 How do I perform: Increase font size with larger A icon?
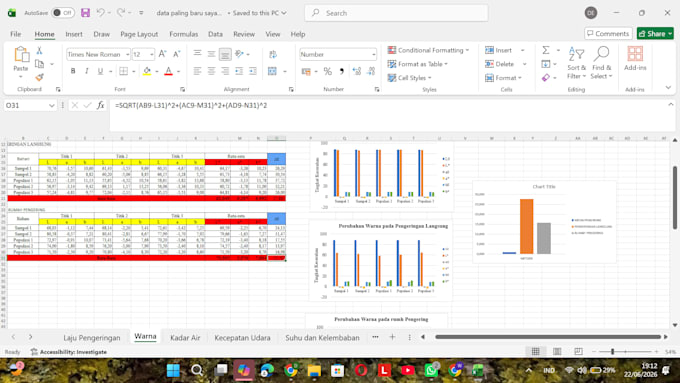[x=162, y=54]
